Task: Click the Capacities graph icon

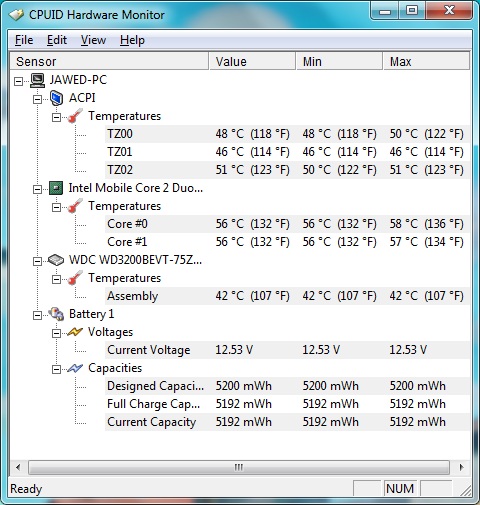Action: pyautogui.click(x=75, y=368)
